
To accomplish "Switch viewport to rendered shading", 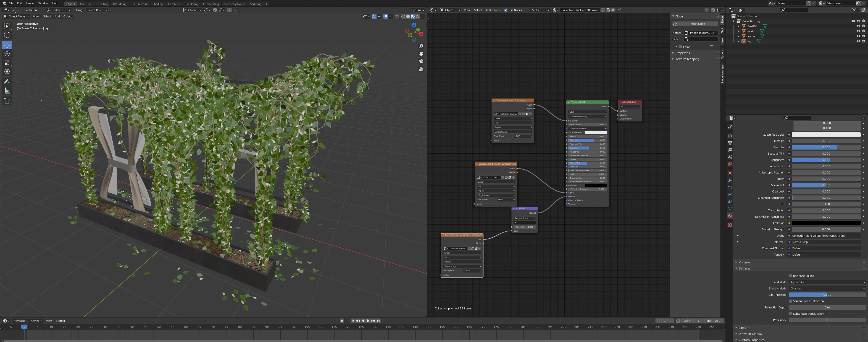I will tap(417, 16).
